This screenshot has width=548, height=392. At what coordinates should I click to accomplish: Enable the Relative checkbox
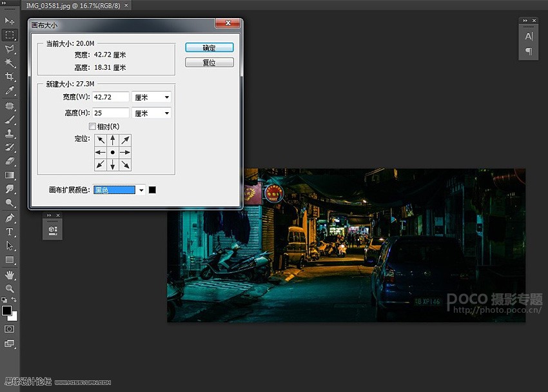(x=92, y=126)
